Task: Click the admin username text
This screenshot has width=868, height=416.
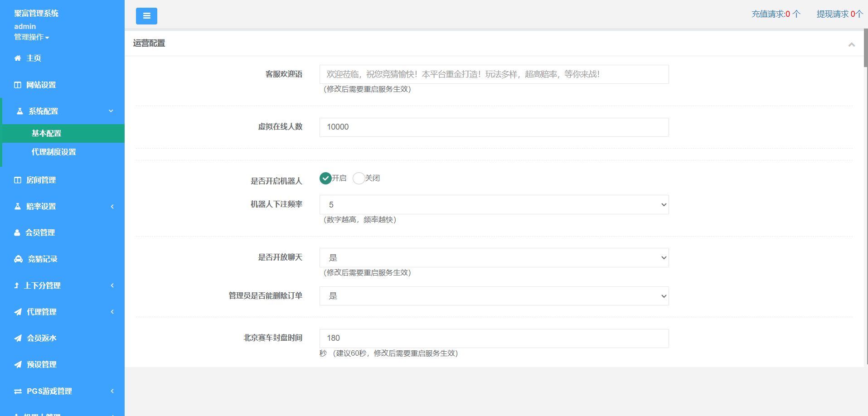Action: pos(25,26)
